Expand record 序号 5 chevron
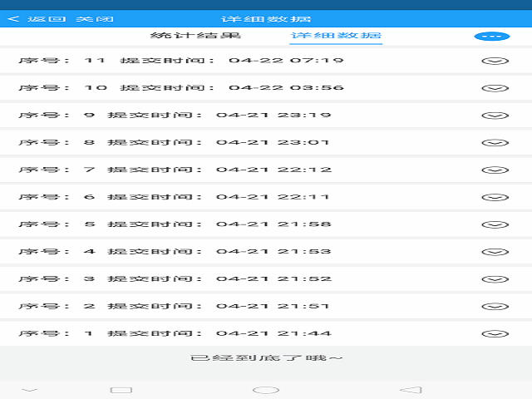The width and height of the screenshot is (532, 399). click(x=495, y=224)
